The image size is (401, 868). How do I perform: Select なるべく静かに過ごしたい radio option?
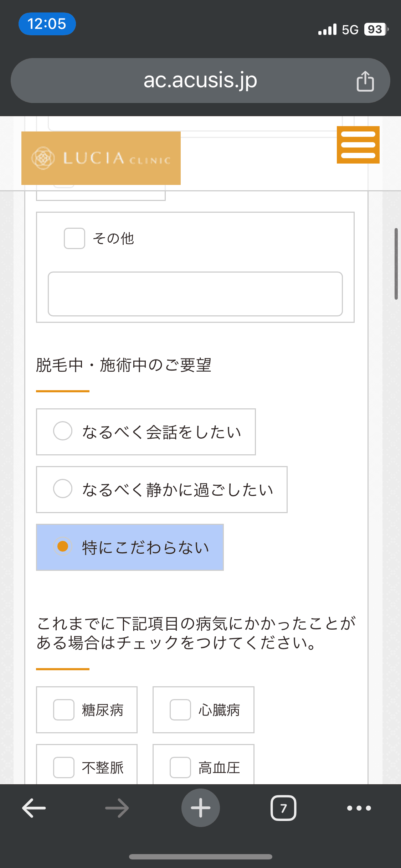[63, 489]
